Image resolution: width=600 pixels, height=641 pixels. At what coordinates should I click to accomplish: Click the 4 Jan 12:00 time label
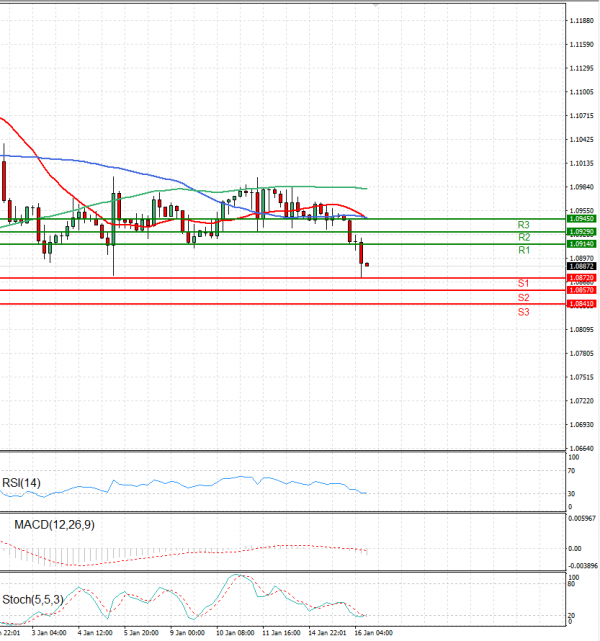(x=95, y=633)
